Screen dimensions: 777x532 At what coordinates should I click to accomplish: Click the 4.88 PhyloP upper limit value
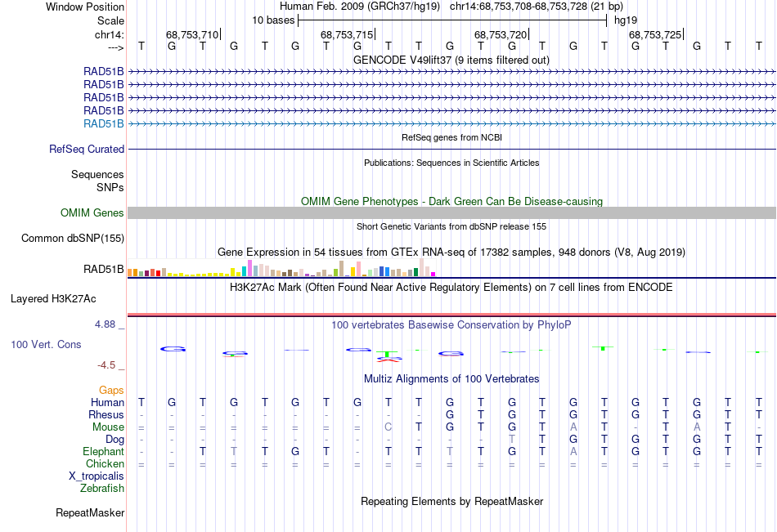105,324
